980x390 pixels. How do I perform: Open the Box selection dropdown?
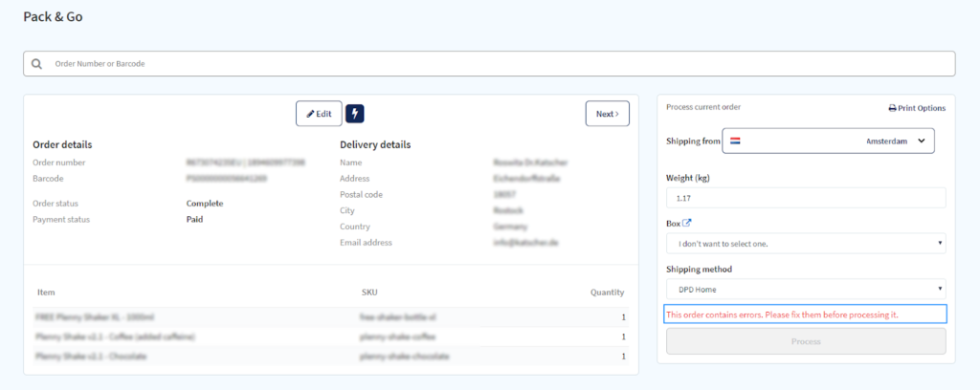pyautogui.click(x=806, y=244)
